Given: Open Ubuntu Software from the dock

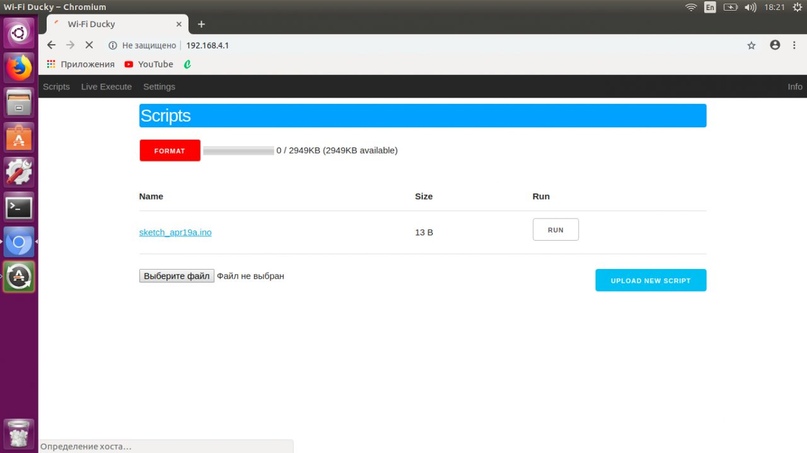Looking at the screenshot, I should [19, 137].
